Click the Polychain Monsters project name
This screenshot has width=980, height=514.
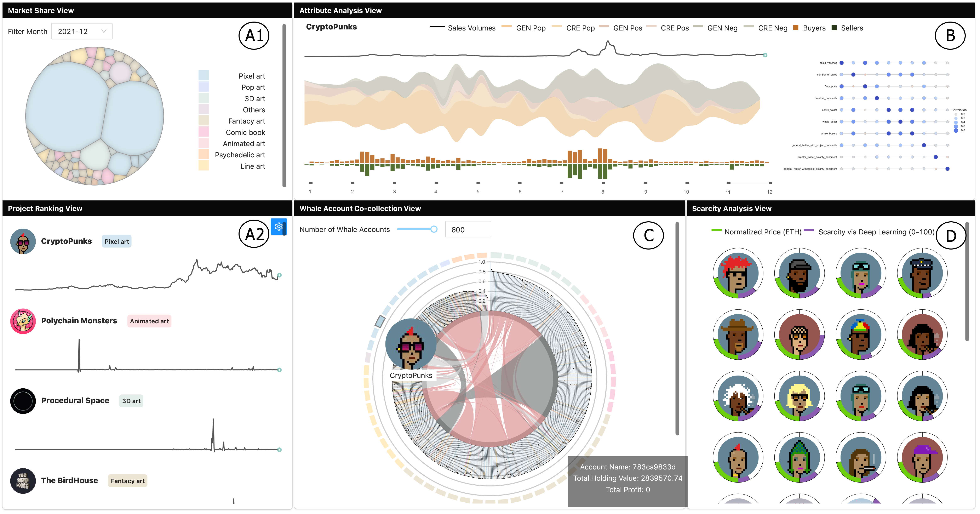coord(79,321)
